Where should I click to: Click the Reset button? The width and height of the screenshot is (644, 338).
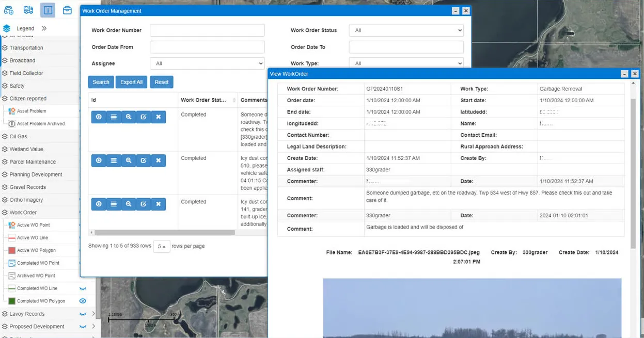click(x=162, y=82)
